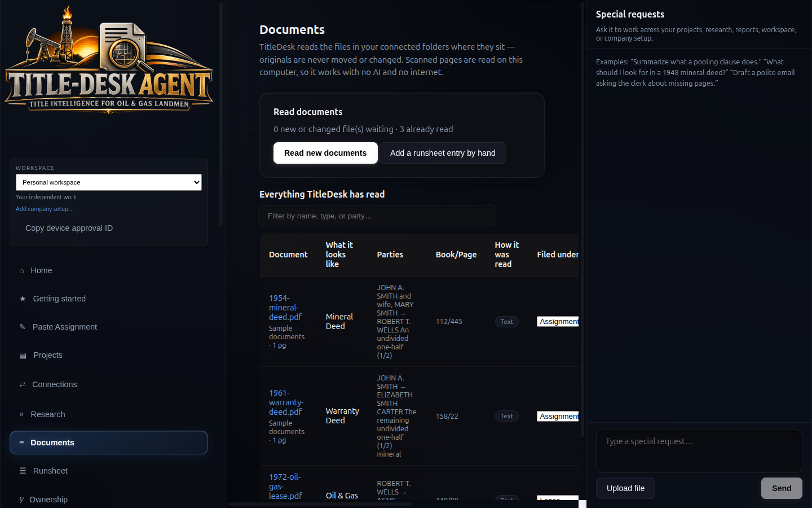Image resolution: width=812 pixels, height=508 pixels.
Task: Click the Research magnifier icon
Action: tap(21, 414)
